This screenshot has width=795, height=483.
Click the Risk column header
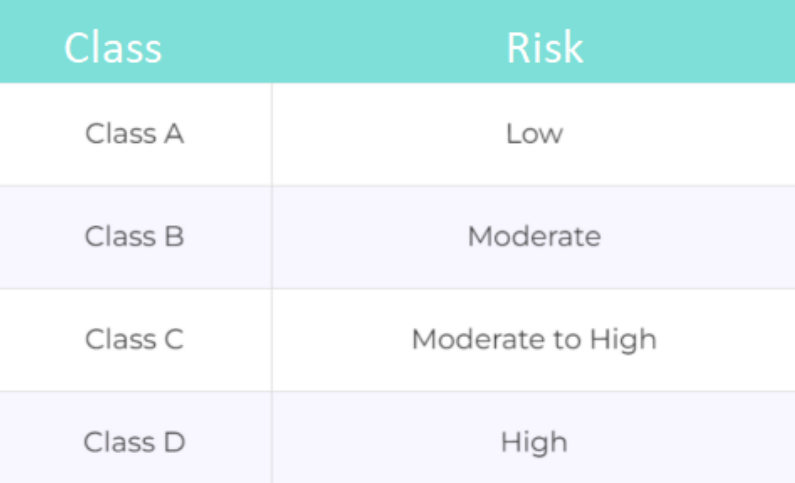click(544, 47)
